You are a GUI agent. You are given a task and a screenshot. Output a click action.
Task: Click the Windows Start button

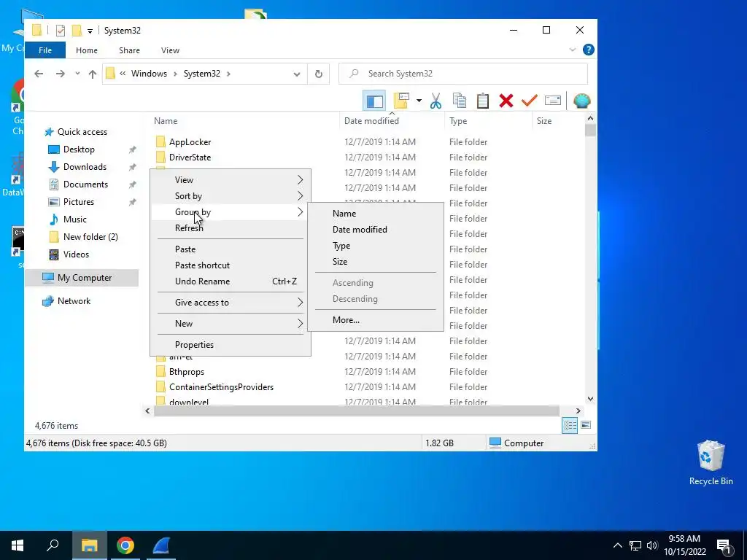coord(18,545)
